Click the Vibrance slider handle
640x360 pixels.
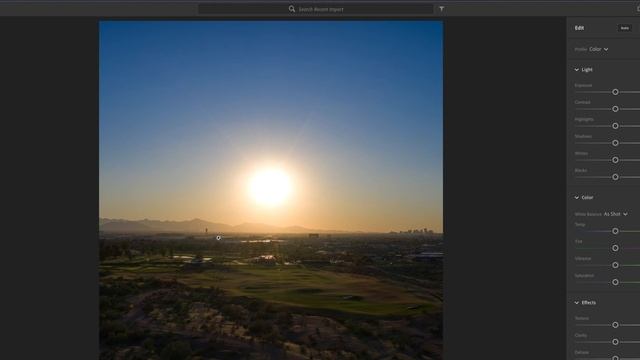pyautogui.click(x=615, y=265)
